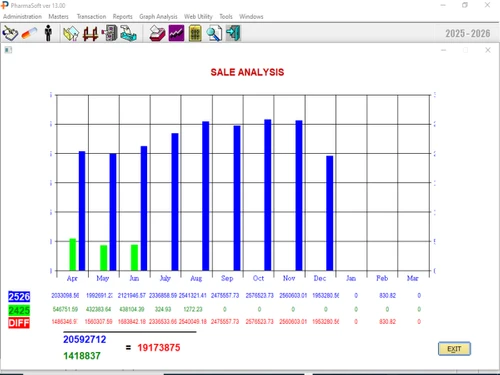The width and height of the screenshot is (500, 375).
Task: Click the red DIFF legend label
Action: [19, 323]
